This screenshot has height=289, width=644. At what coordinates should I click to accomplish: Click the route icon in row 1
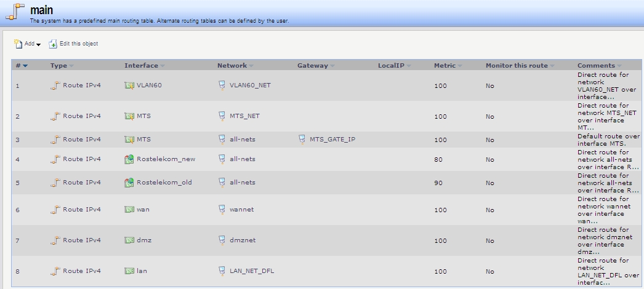[x=55, y=85]
